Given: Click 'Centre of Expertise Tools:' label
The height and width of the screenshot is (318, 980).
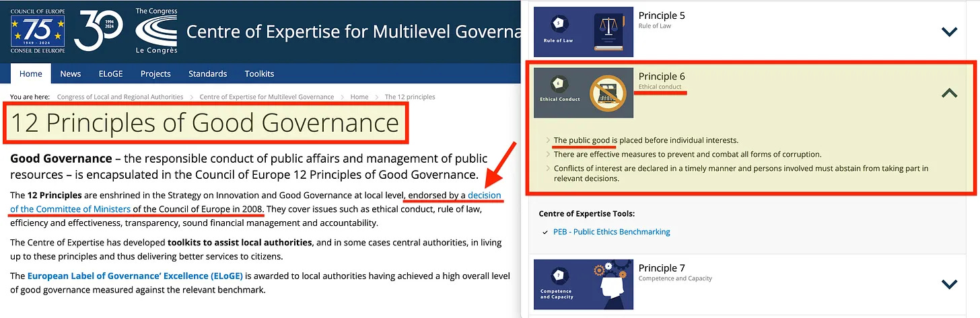Looking at the screenshot, I should [587, 214].
